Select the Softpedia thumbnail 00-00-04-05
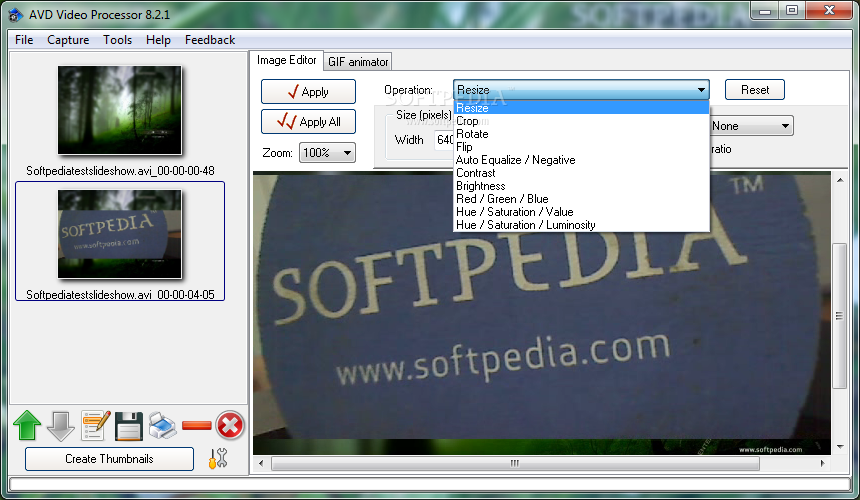The width and height of the screenshot is (860, 500). click(x=120, y=234)
